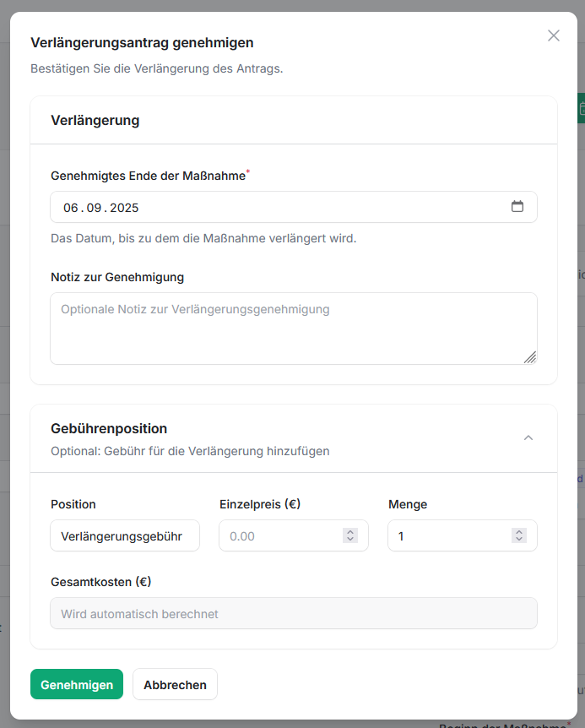Click the Position field with Verlängerungsgebühr

(x=125, y=536)
